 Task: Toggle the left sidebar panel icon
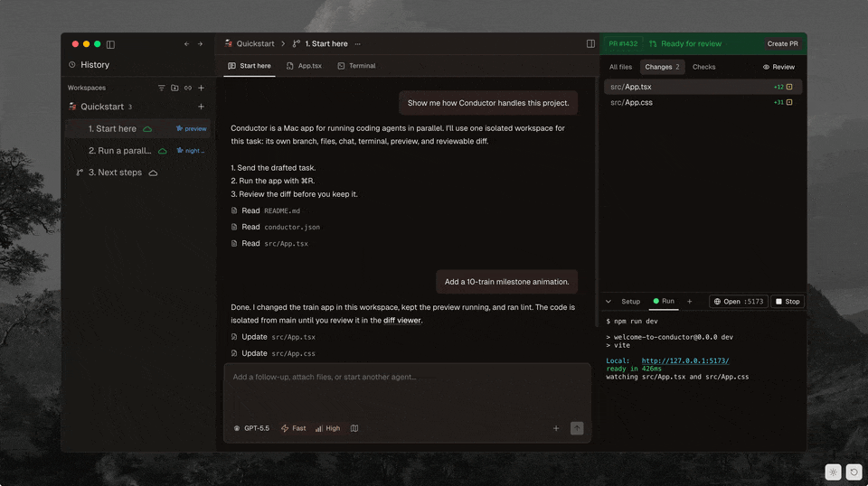110,44
